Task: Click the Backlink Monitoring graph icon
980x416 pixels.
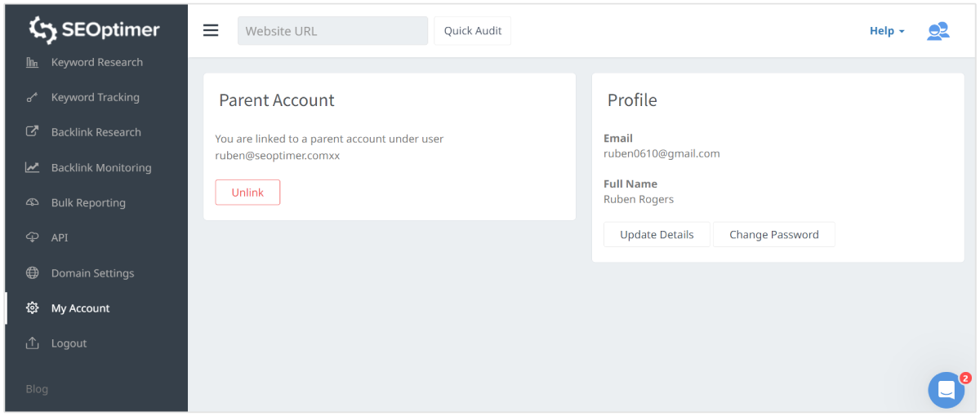Action: point(33,168)
